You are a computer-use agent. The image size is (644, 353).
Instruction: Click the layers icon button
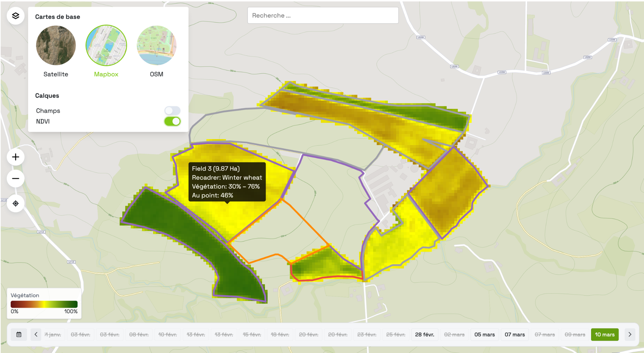[16, 16]
